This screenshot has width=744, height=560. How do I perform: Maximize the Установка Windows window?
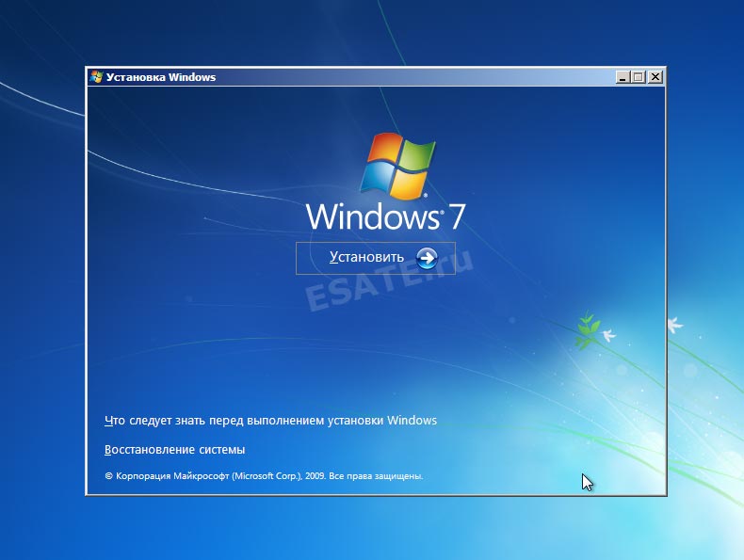[x=639, y=77]
